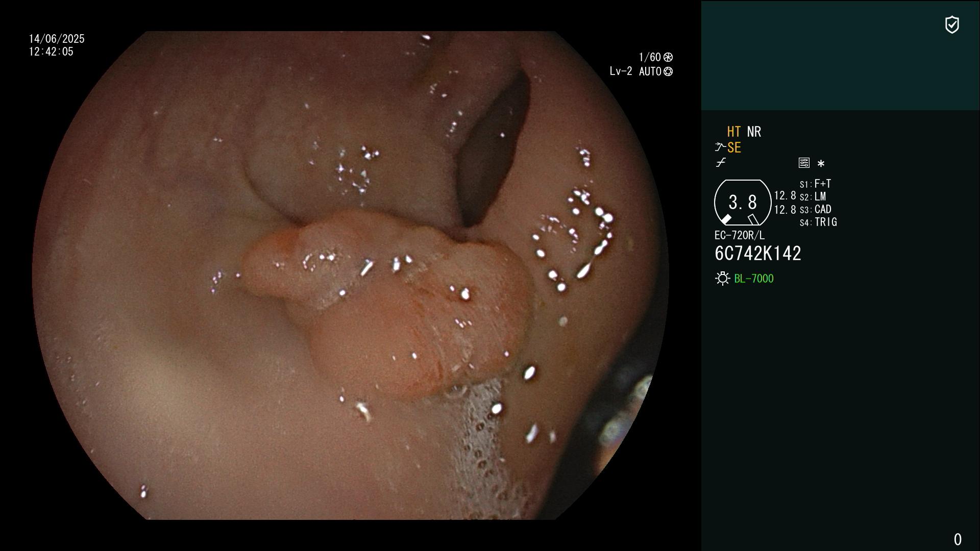Click the asterisk indicator icon
980x551 pixels.
[821, 164]
